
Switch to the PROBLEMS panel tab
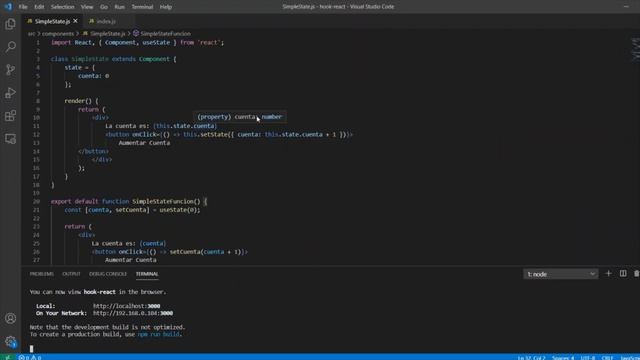click(42, 274)
